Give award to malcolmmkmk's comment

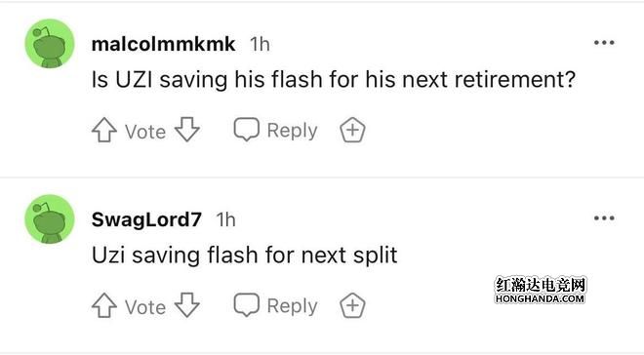352,130
